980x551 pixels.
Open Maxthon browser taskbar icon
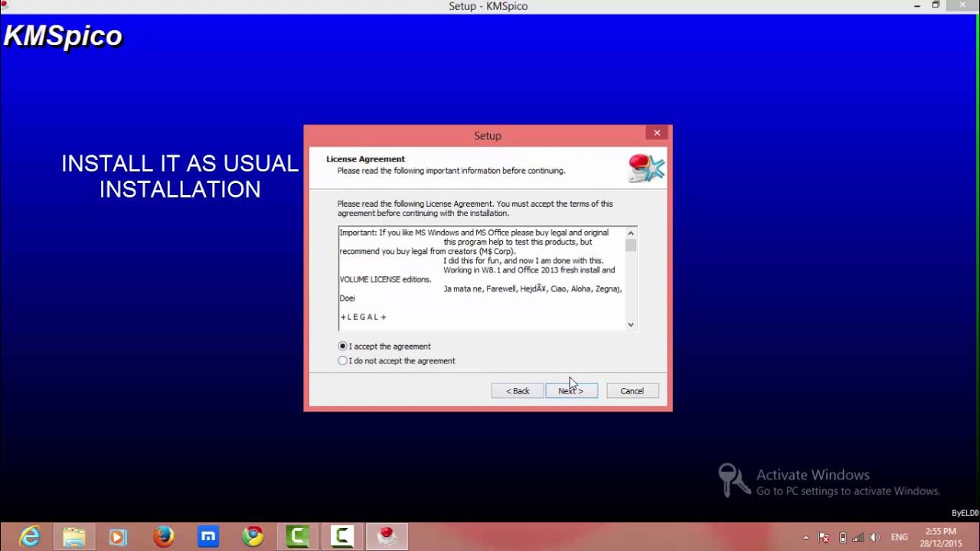pyautogui.click(x=208, y=537)
